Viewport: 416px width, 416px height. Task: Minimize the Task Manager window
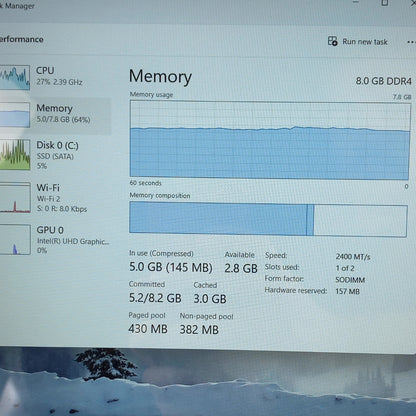click(356, 2)
